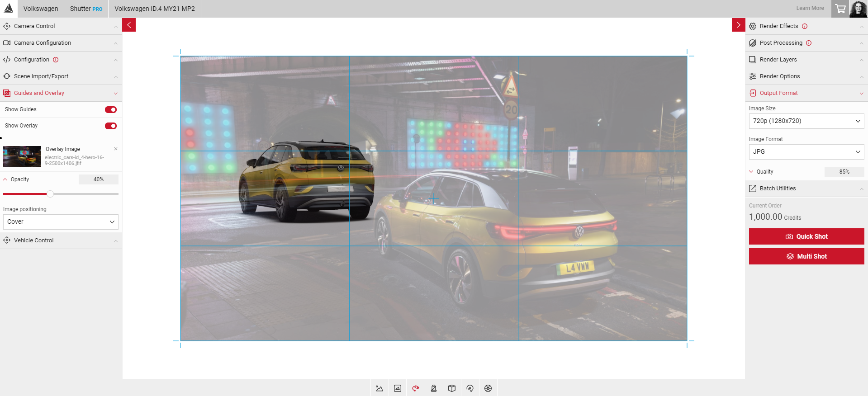The height and width of the screenshot is (396, 868).
Task: Click the Camera Control move icon
Action: click(7, 26)
